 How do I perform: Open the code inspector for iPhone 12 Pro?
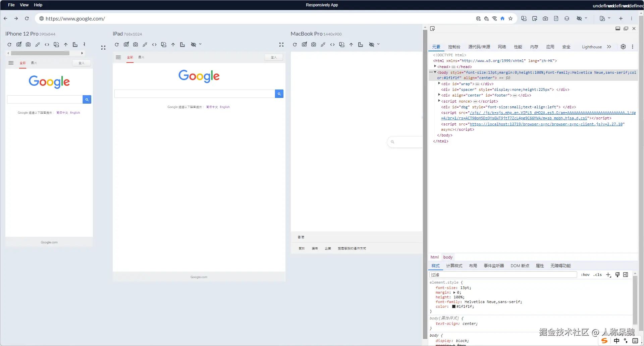tap(47, 45)
